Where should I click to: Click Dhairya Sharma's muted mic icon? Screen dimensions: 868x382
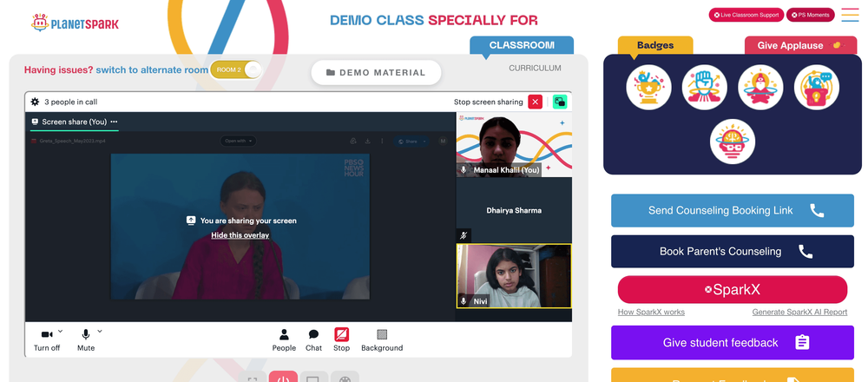click(x=464, y=235)
